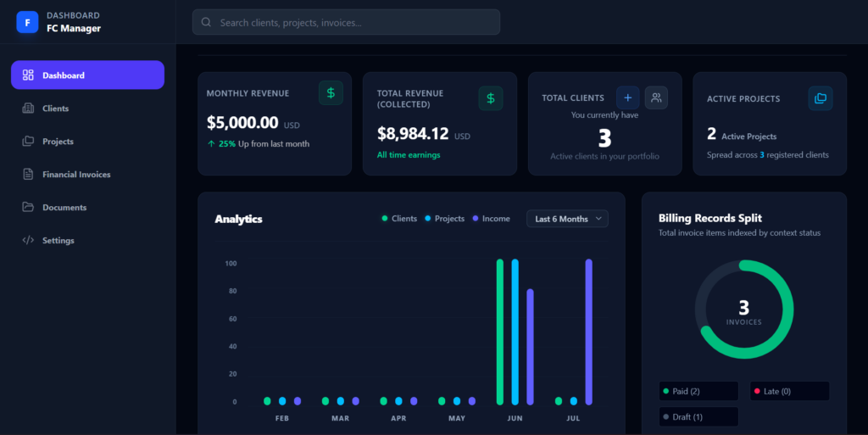Viewport: 868px width, 435px height.
Task: Toggle the Projects series in chart legend
Action: pos(444,219)
